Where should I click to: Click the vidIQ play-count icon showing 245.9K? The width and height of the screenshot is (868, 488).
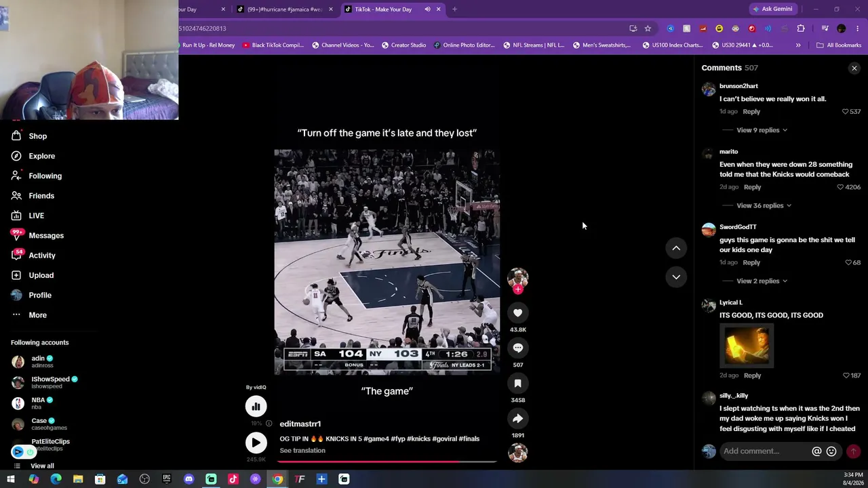click(256, 443)
